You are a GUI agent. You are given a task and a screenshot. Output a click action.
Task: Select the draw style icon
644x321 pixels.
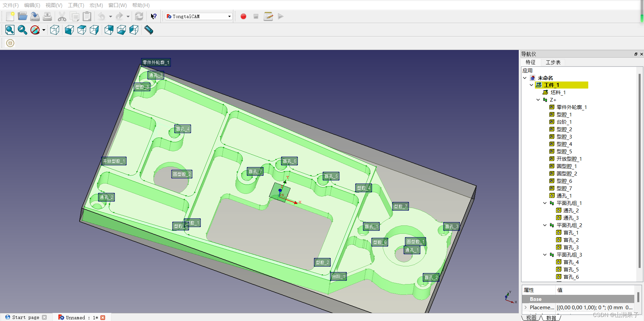pyautogui.click(x=35, y=30)
